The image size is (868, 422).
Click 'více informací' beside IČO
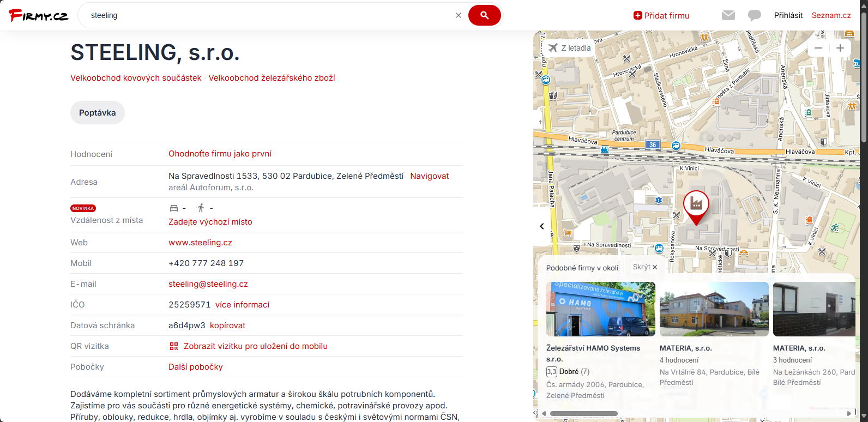click(243, 305)
